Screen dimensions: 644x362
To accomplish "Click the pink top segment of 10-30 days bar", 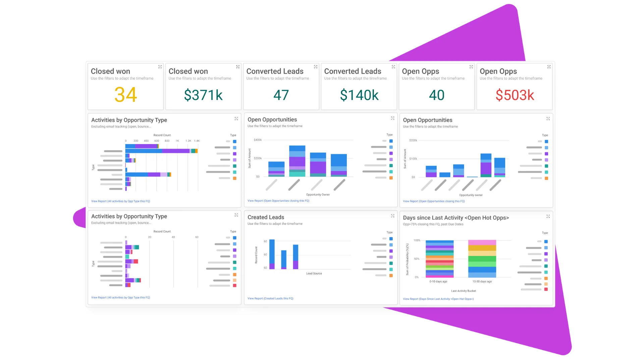I will [482, 242].
